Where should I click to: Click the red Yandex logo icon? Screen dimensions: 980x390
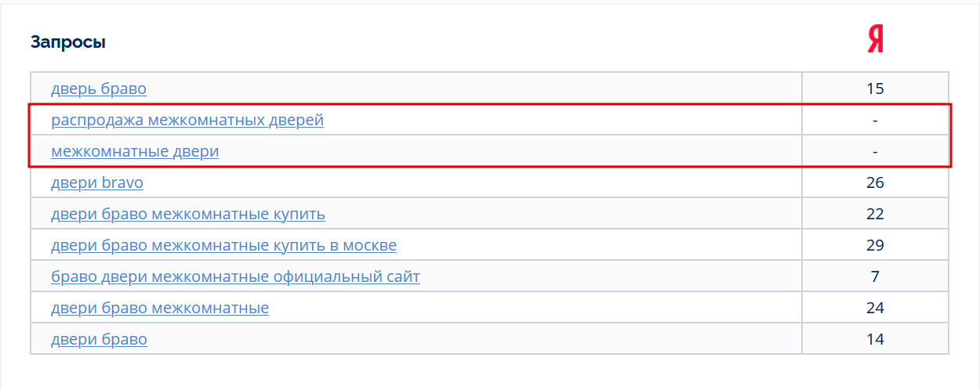(x=875, y=39)
